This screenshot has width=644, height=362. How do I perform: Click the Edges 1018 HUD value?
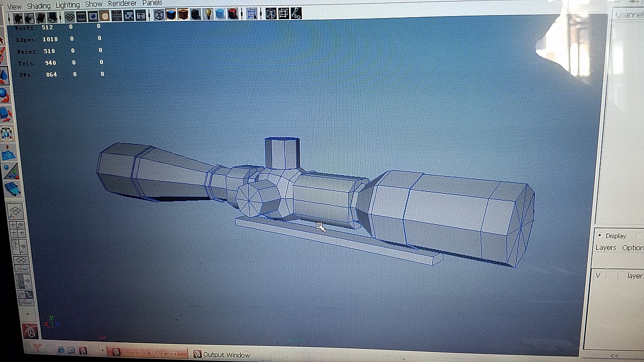[x=50, y=39]
